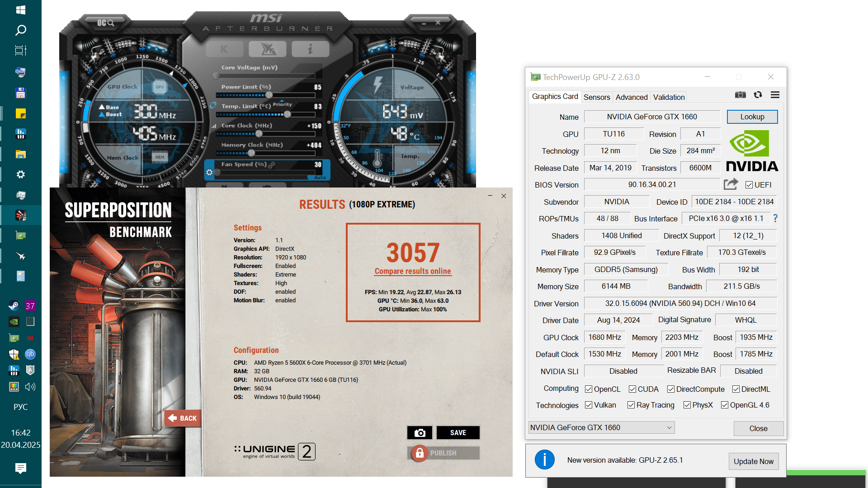Open fan speed settings gear
The height and width of the screenshot is (488, 868).
[x=209, y=172]
